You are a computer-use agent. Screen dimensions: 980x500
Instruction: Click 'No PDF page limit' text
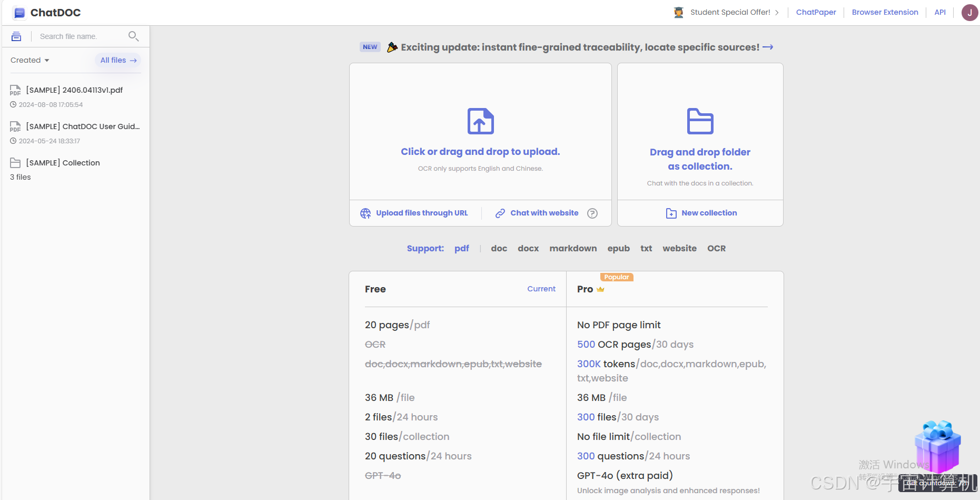click(x=619, y=325)
